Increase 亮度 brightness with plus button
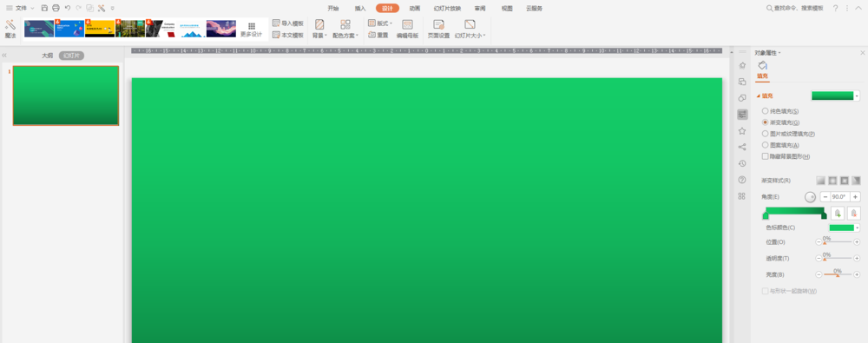 pyautogui.click(x=857, y=275)
